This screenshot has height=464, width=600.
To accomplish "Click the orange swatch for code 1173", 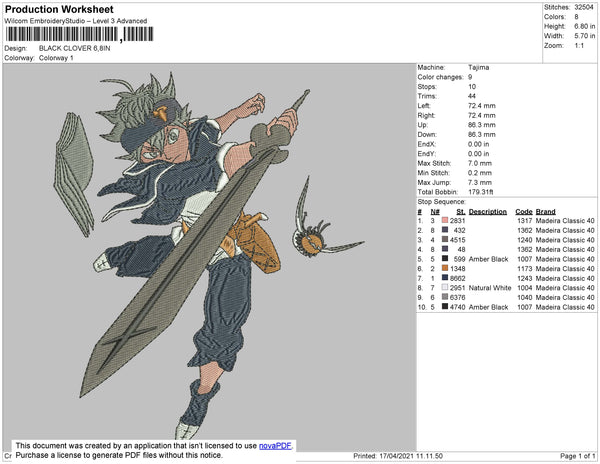I will coord(445,268).
